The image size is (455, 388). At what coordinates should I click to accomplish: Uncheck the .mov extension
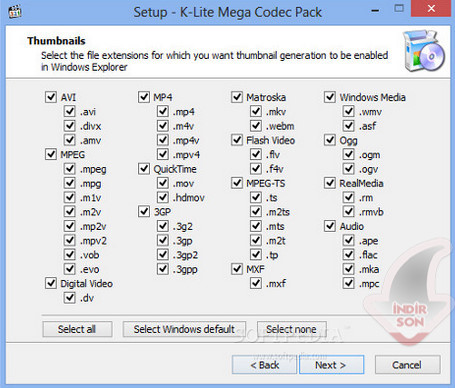point(163,183)
